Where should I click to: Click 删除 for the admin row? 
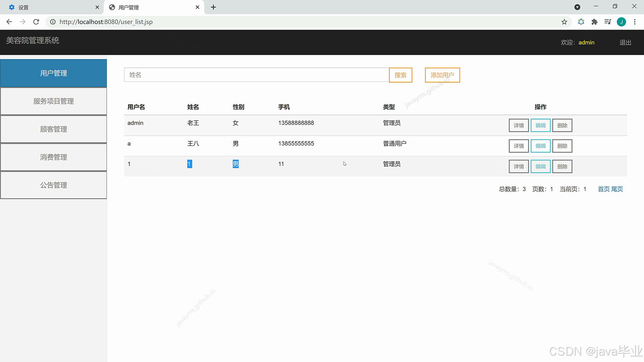click(x=562, y=125)
